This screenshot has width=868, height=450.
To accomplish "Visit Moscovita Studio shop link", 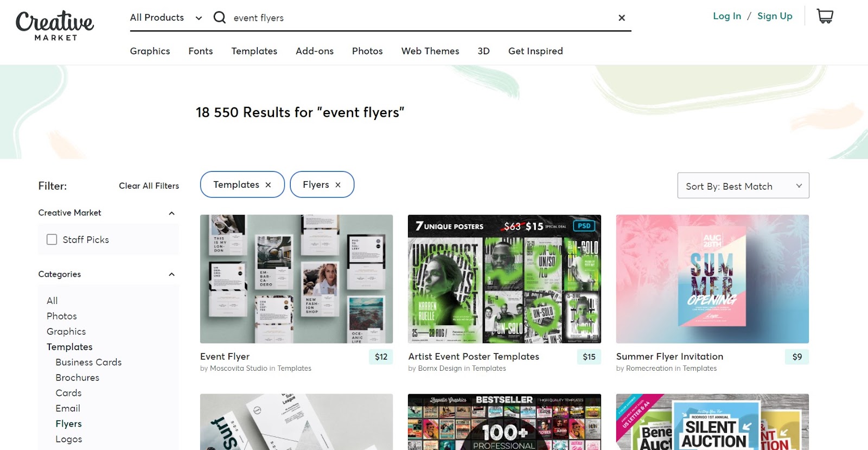I will coord(239,369).
